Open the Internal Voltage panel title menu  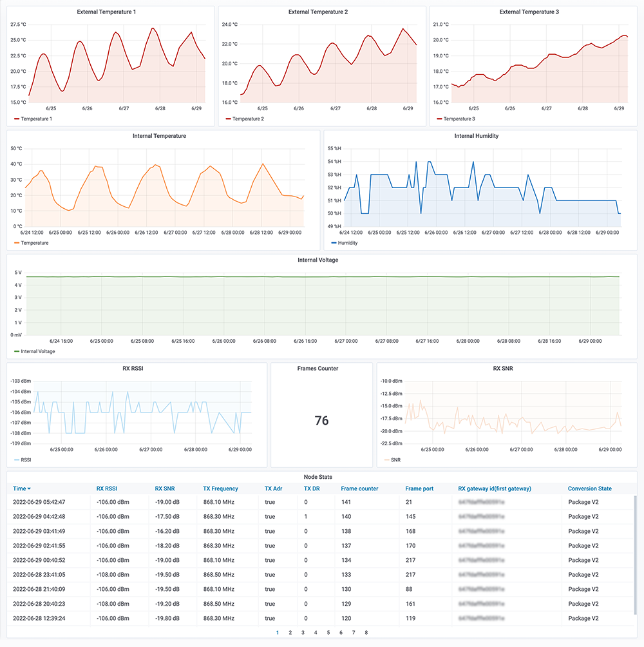click(x=318, y=260)
